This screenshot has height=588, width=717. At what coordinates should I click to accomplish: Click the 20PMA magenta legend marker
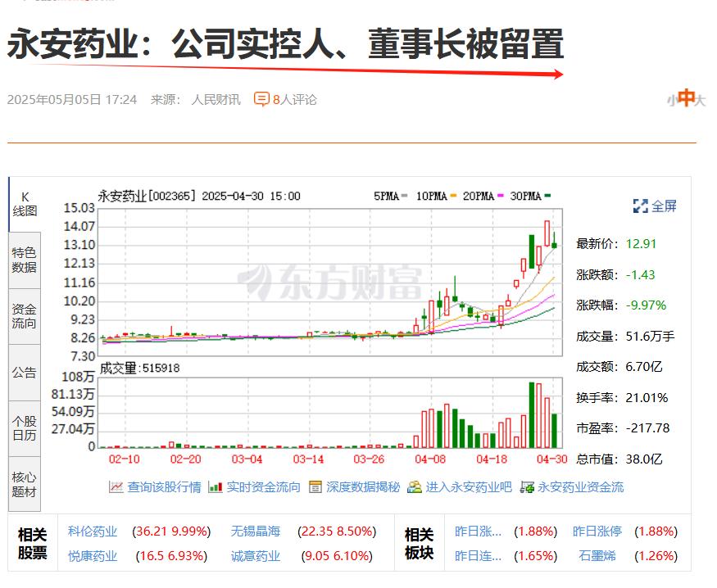500,196
